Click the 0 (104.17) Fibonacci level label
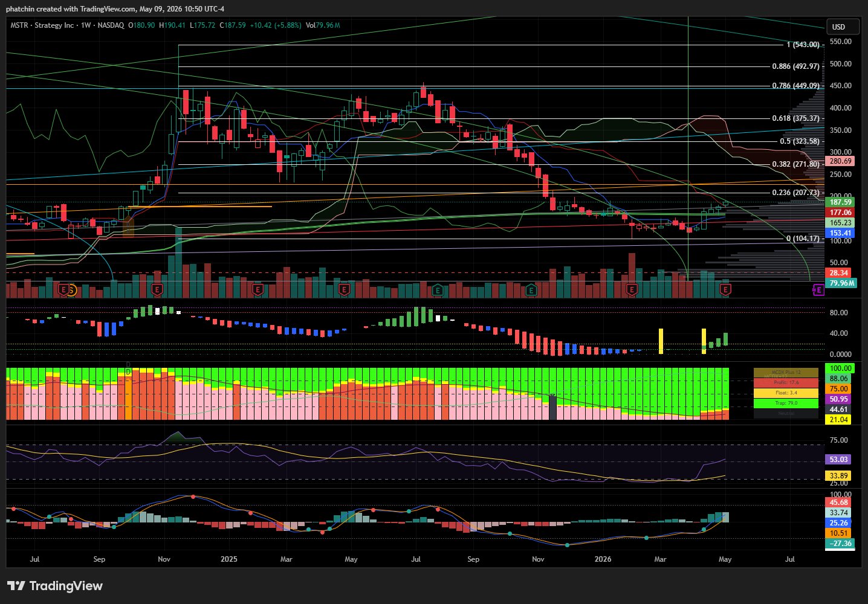The height and width of the screenshot is (604, 868). (x=803, y=239)
